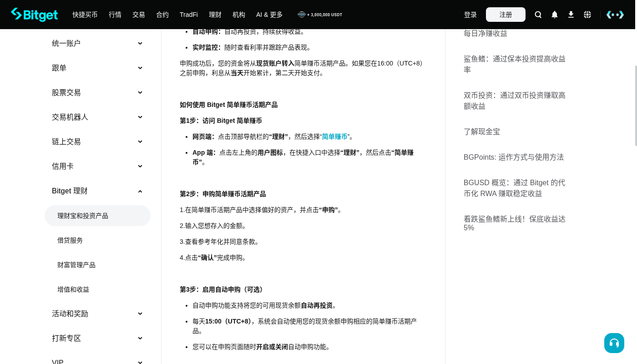Click the Bitget logo
Image resolution: width=637 pixels, height=364 pixels.
tap(35, 15)
